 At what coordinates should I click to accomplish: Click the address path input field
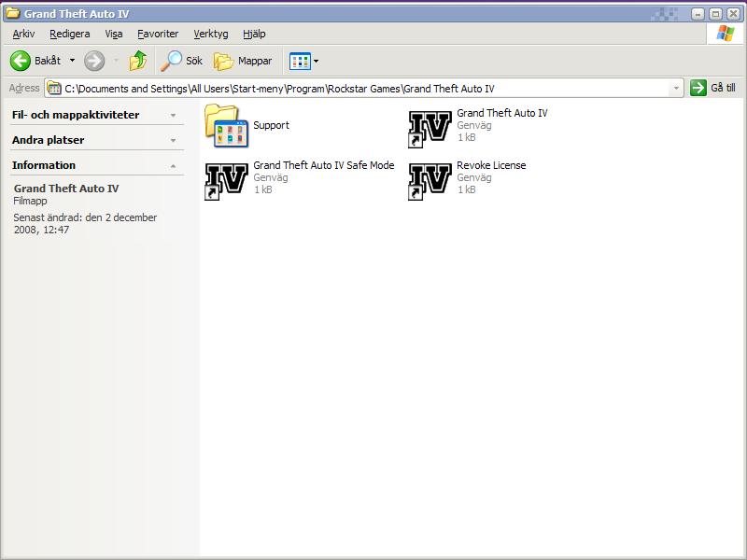tap(364, 88)
